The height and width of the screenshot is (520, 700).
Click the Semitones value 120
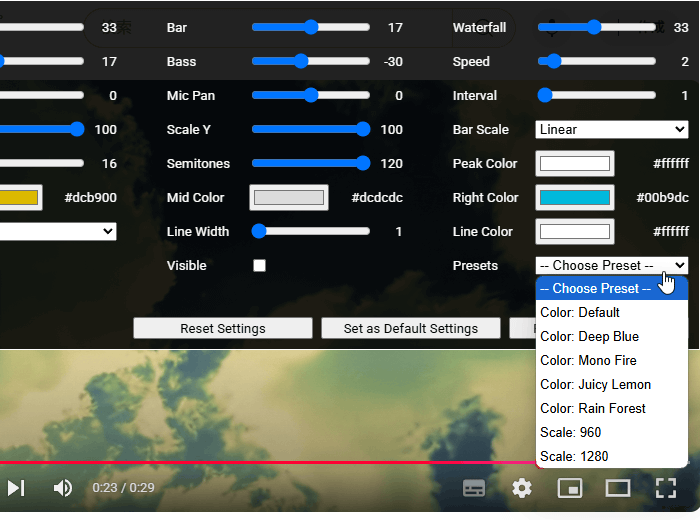tap(392, 163)
